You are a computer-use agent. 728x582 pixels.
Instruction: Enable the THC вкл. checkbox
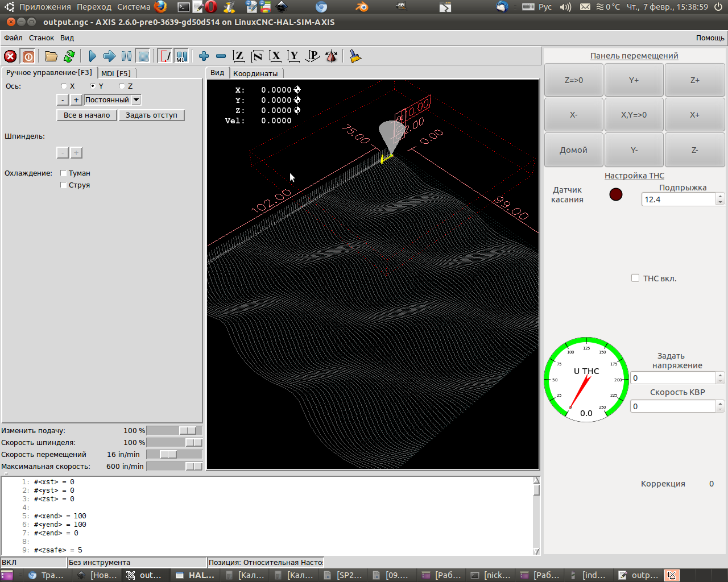[x=635, y=278]
